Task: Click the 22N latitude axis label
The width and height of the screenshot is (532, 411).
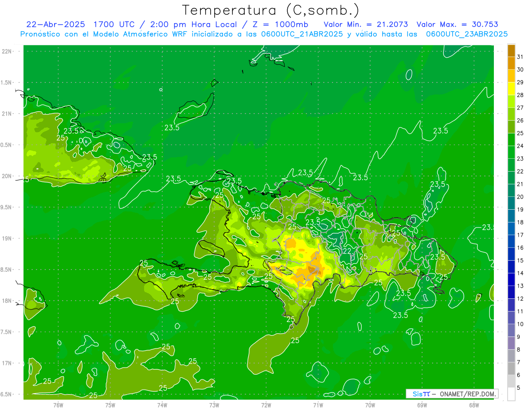Action: pyautogui.click(x=8, y=51)
